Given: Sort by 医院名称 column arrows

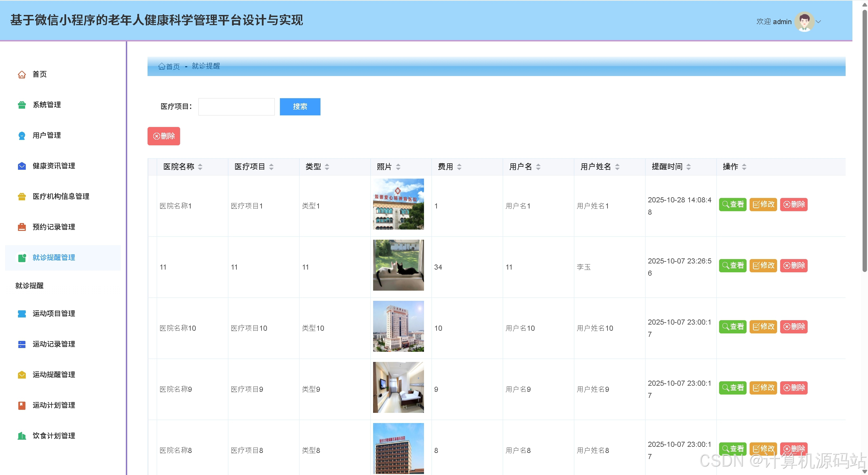Looking at the screenshot, I should [200, 167].
